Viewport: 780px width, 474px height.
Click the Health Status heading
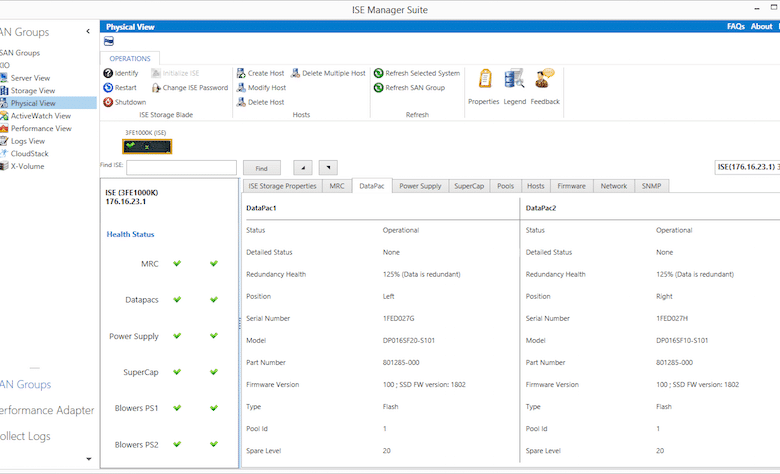point(130,234)
